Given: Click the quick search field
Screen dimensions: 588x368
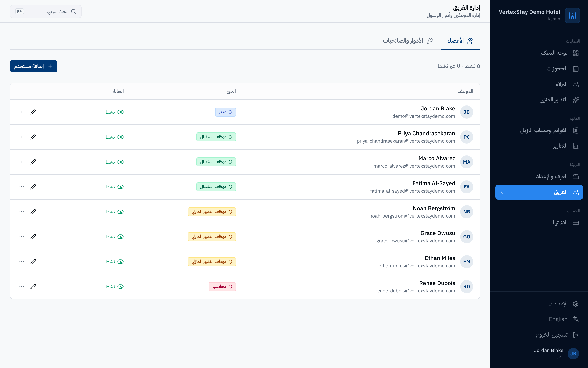Looking at the screenshot, I should (46, 11).
